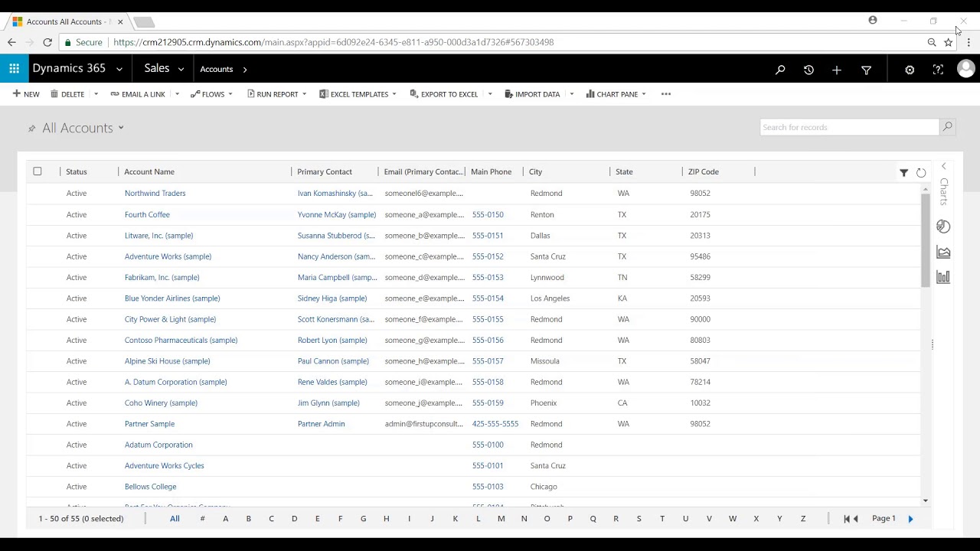Image resolution: width=980 pixels, height=551 pixels.
Task: Close the Accounts All Accounts browser tab
Action: pos(120,21)
